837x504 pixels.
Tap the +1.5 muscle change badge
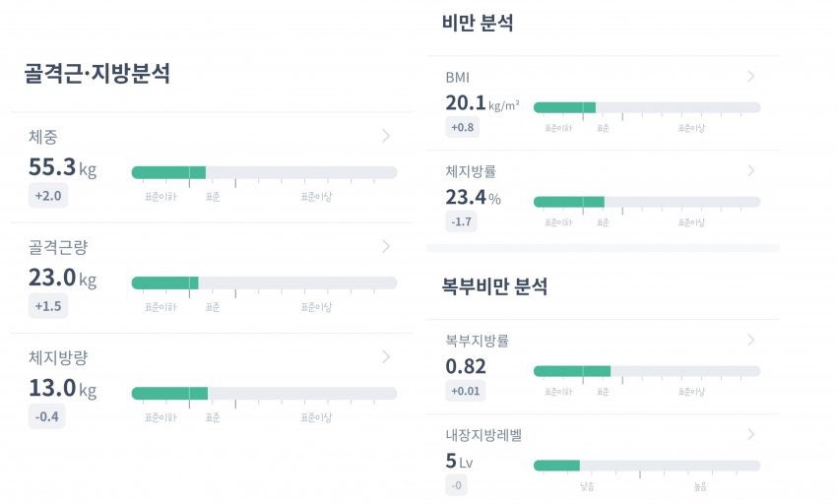(47, 306)
